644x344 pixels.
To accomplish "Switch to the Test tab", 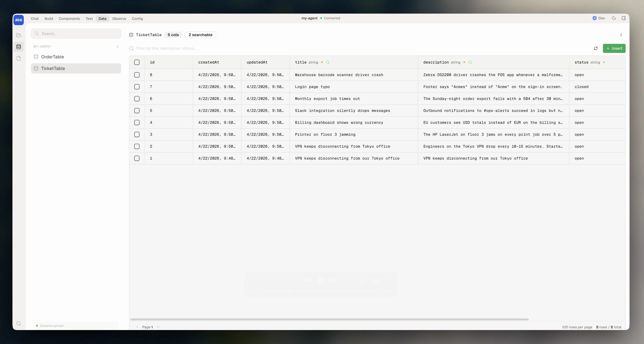I will point(89,18).
